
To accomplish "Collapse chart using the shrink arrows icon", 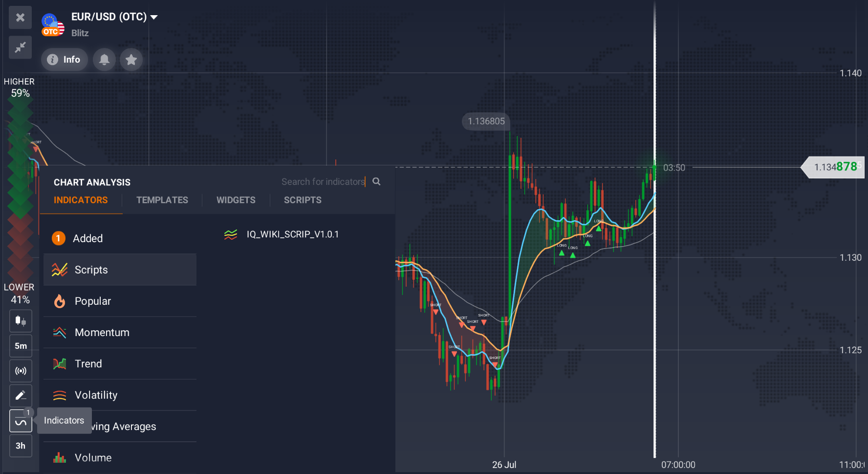I will click(20, 47).
